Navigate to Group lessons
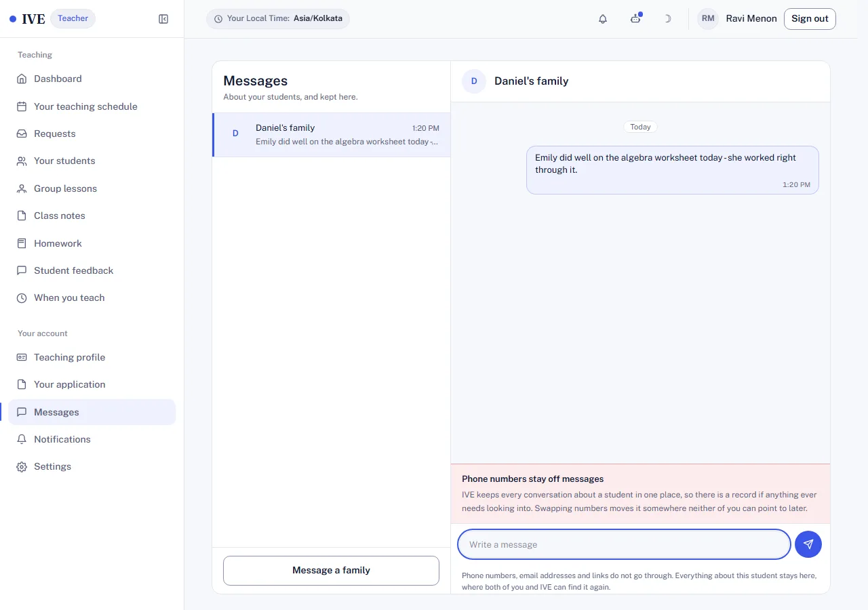Screen dimensions: 868x610 (92, 188)
